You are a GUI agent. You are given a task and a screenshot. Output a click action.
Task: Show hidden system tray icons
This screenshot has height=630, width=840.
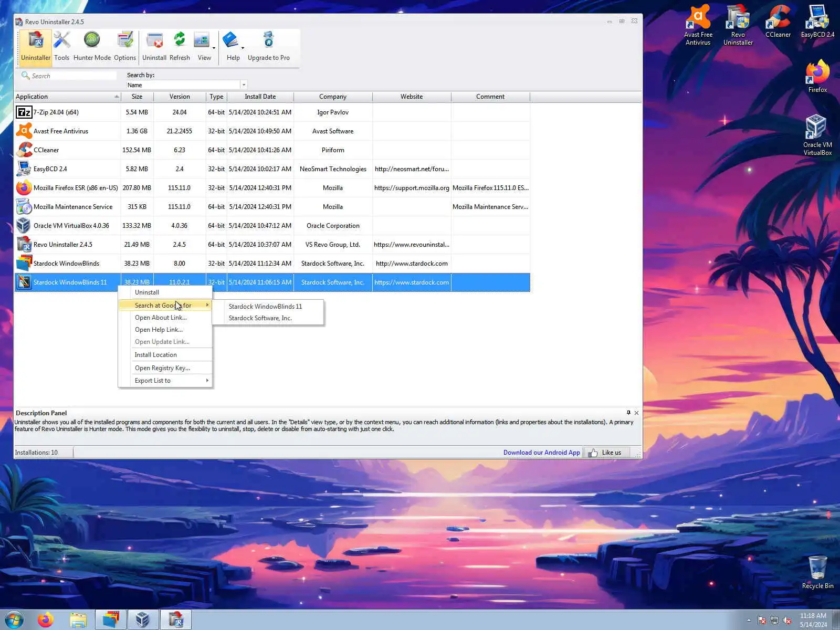(x=749, y=620)
